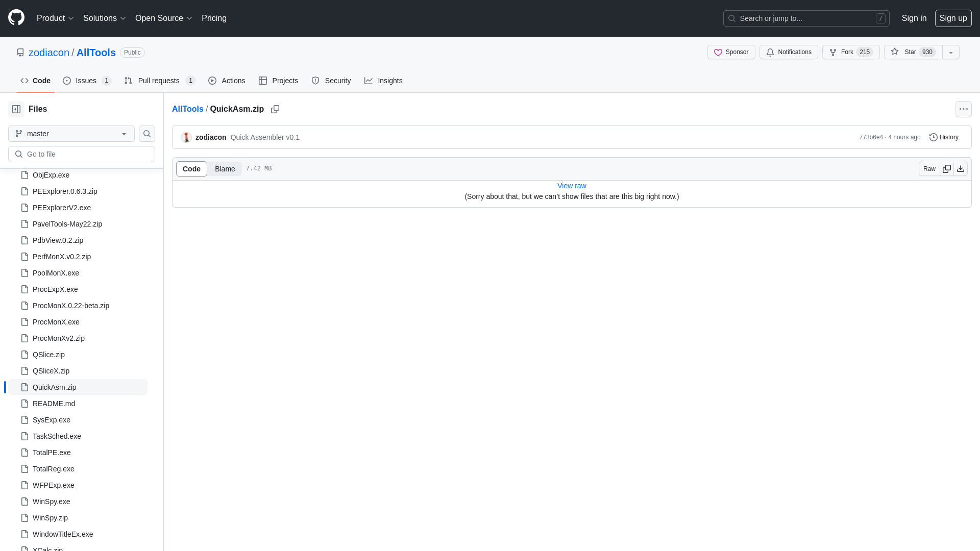Viewport: 980px width, 551px height.
Task: Copy raw file contents
Action: (947, 169)
